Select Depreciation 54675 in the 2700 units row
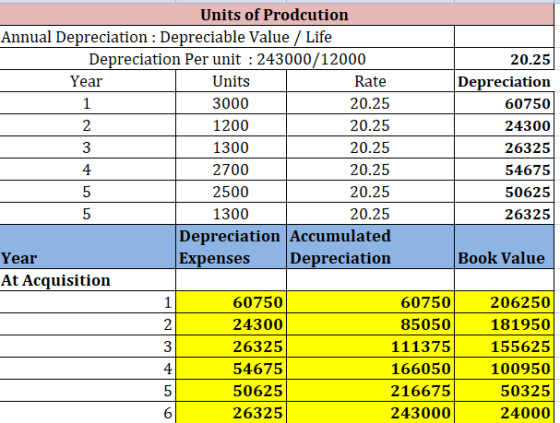 click(x=504, y=169)
